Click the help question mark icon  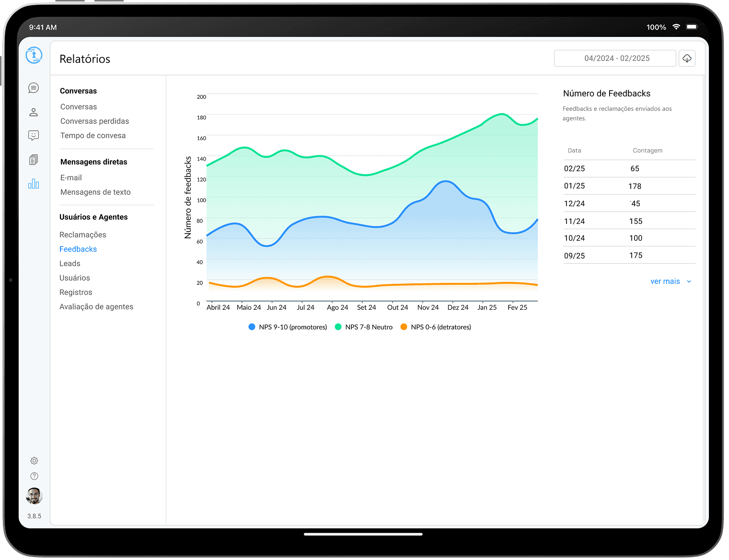34,476
